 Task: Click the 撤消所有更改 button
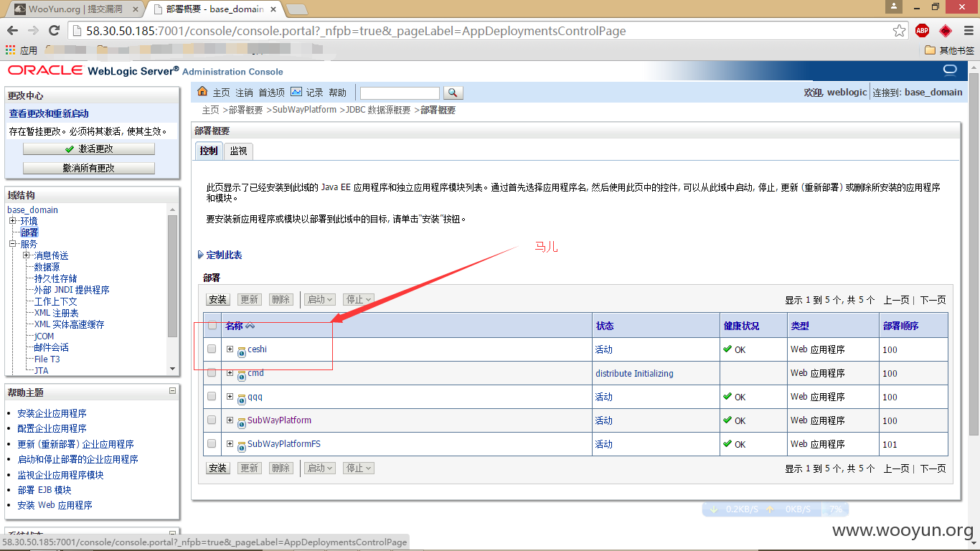pyautogui.click(x=89, y=168)
